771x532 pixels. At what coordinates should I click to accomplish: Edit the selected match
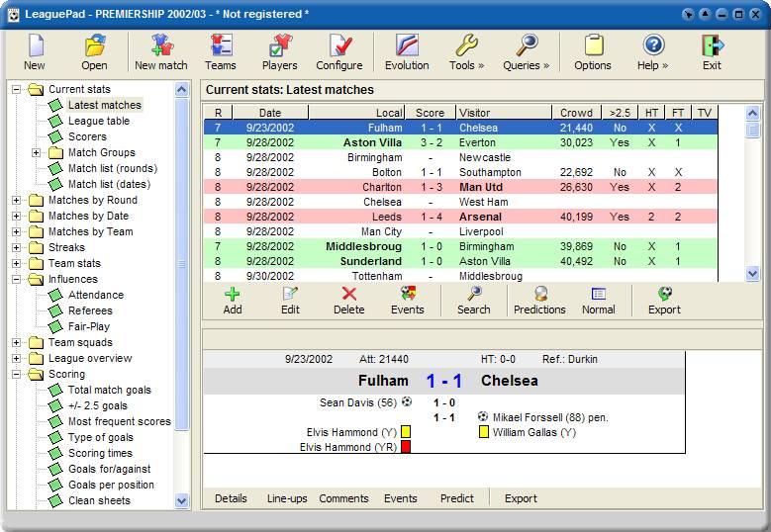290,301
